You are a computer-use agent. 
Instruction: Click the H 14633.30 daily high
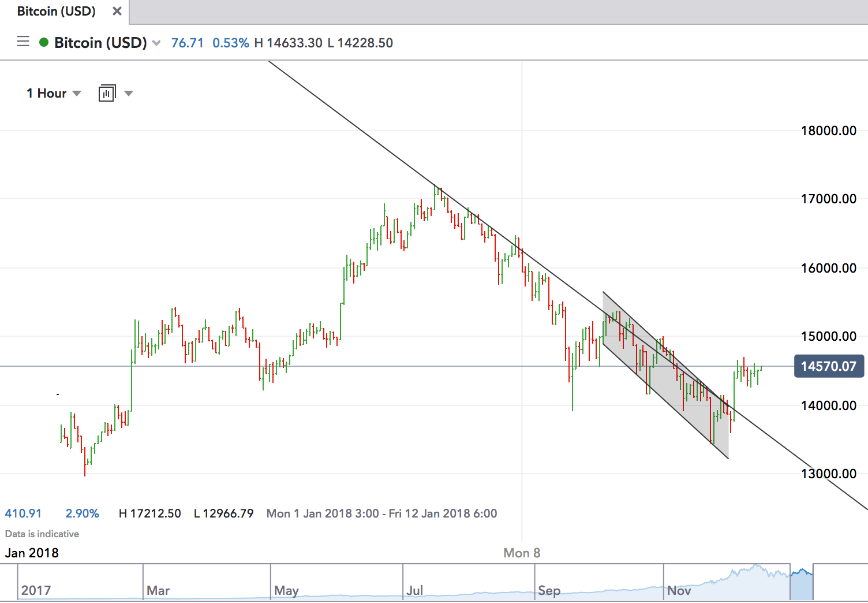click(289, 43)
